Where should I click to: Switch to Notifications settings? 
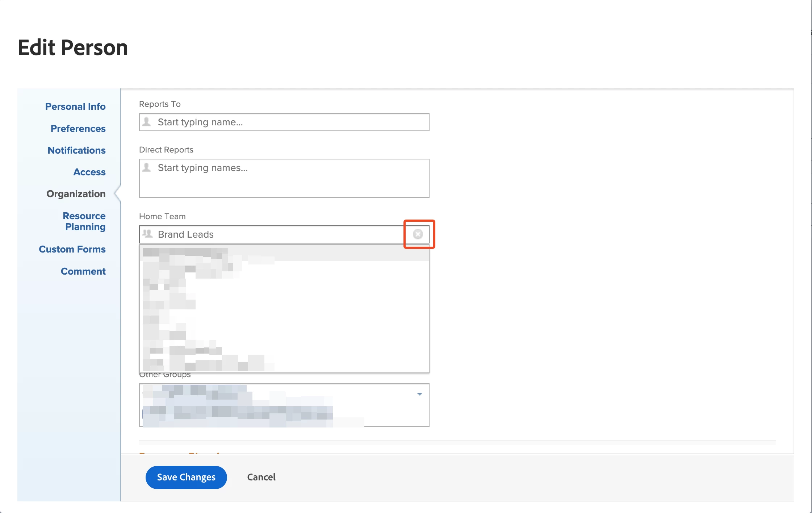76,150
